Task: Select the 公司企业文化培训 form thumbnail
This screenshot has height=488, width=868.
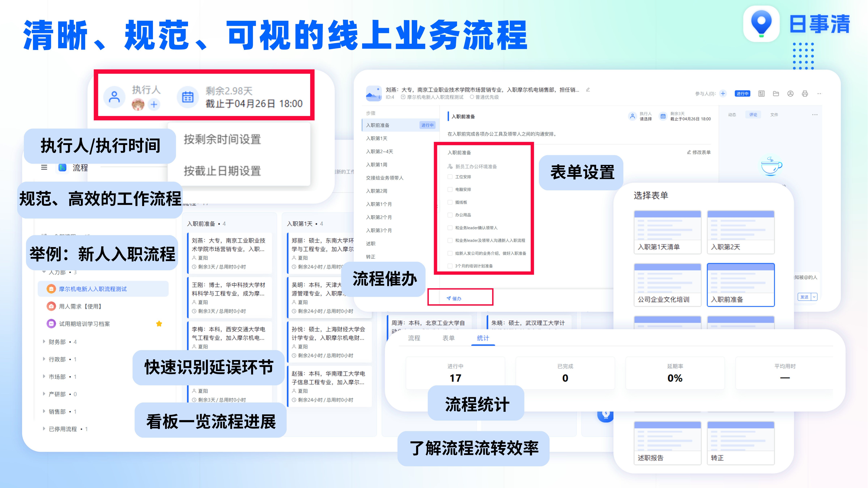Action: point(667,285)
